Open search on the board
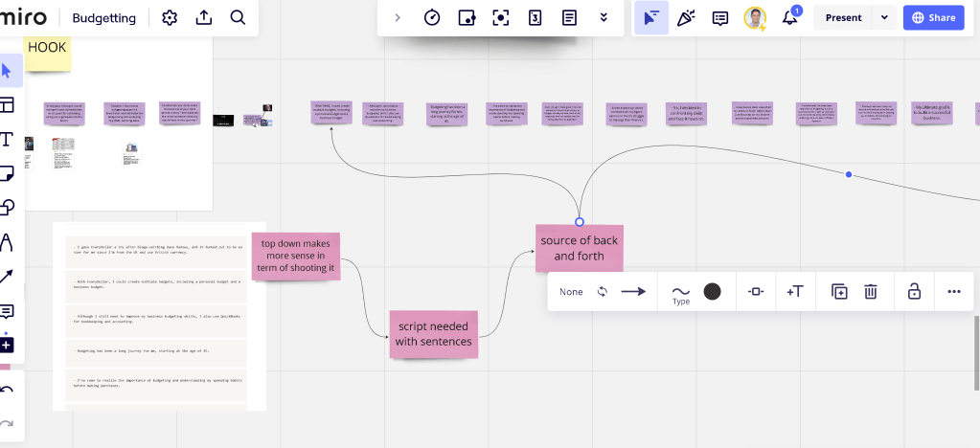Image resolution: width=980 pixels, height=448 pixels. 238,17
